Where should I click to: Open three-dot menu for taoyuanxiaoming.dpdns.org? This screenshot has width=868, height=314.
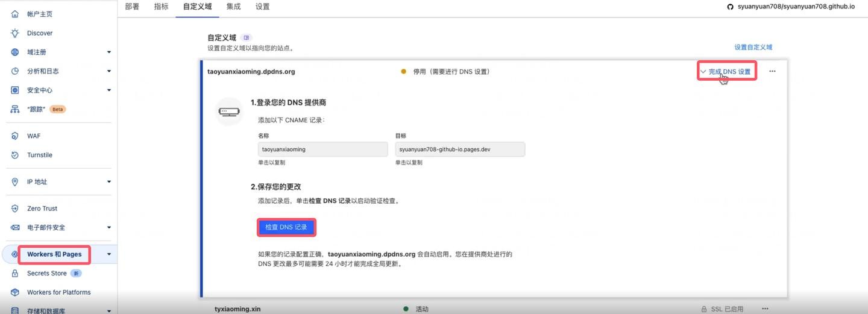pyautogui.click(x=772, y=72)
